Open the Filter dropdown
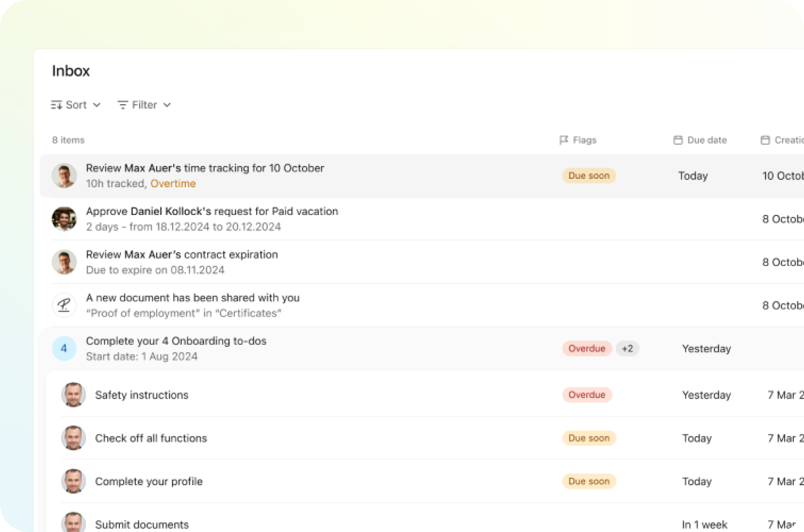The height and width of the screenshot is (532, 804). tap(144, 105)
